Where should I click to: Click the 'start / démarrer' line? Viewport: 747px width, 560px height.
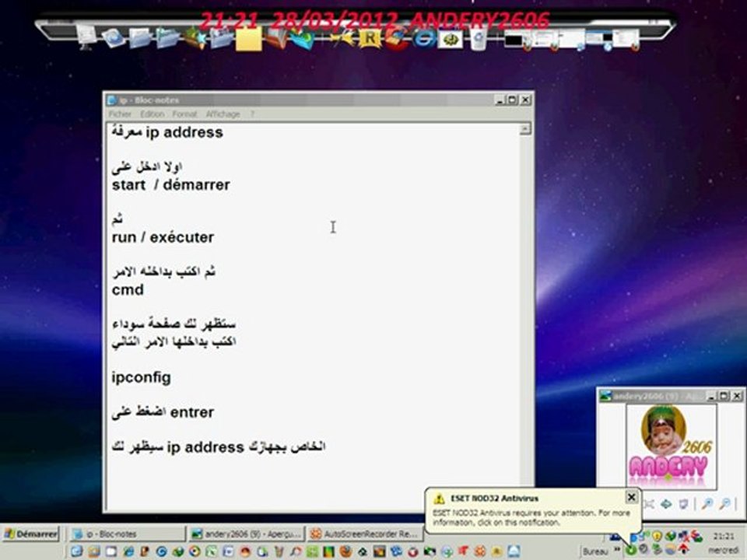[170, 185]
